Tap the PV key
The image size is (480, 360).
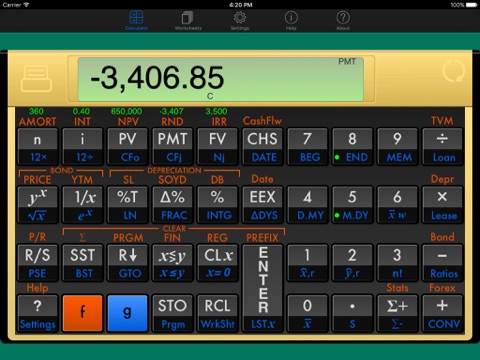[128, 146]
